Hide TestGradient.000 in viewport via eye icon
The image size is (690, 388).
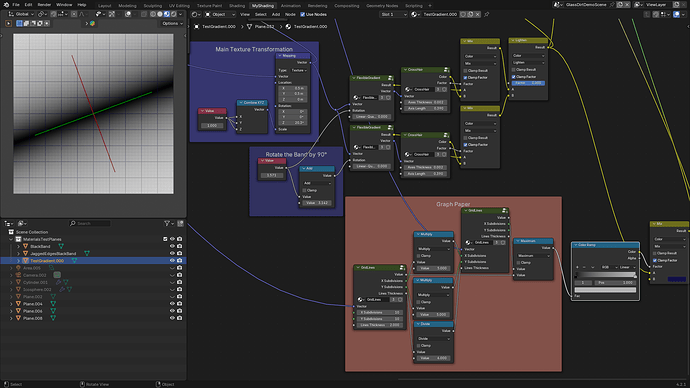tap(172, 260)
